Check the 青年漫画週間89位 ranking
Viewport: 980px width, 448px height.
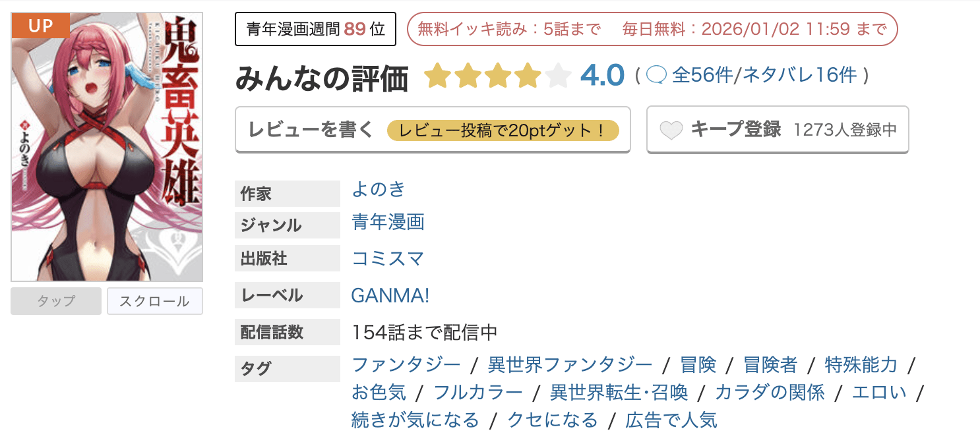tap(315, 28)
